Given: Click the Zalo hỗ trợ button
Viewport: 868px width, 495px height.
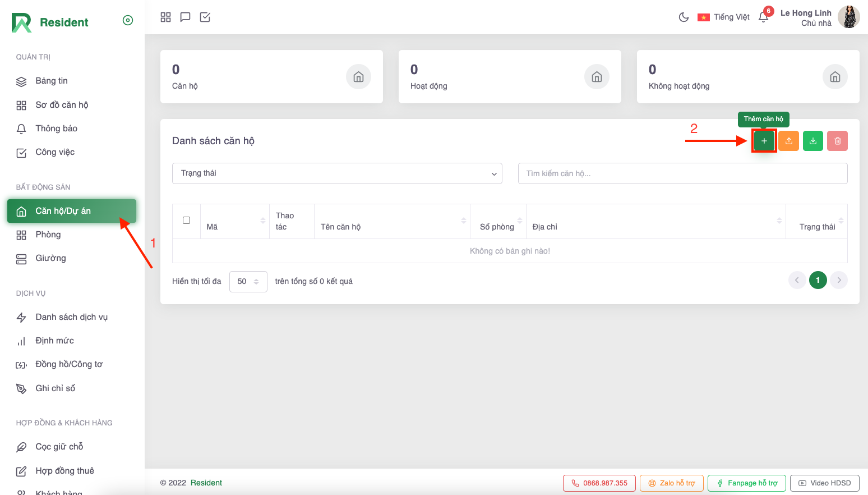Looking at the screenshot, I should click(671, 483).
